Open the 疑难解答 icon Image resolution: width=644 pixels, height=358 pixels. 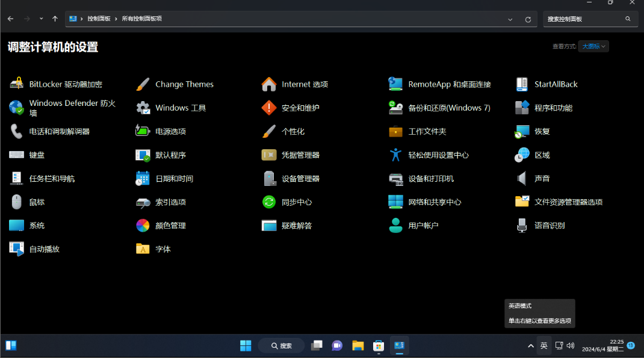269,226
